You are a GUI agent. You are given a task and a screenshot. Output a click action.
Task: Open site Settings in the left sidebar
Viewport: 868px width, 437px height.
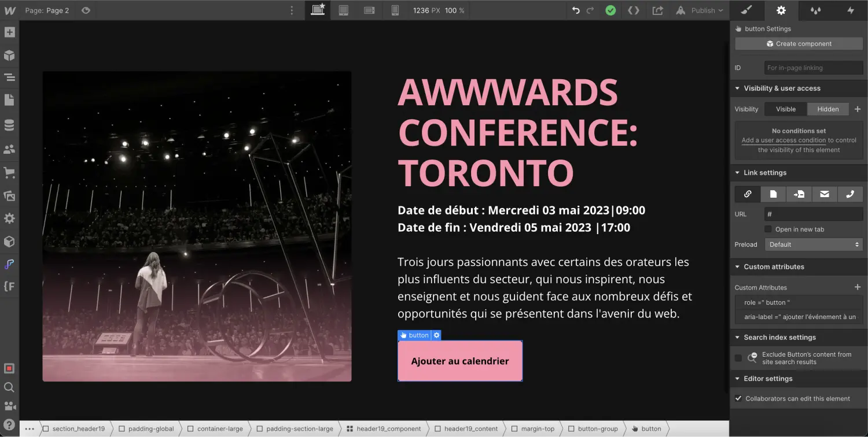9,218
